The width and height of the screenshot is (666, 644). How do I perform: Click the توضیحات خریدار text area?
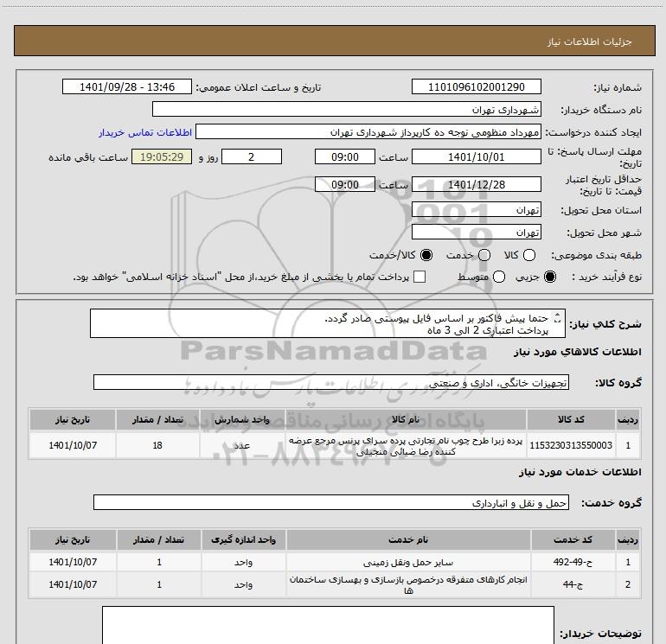(328, 625)
